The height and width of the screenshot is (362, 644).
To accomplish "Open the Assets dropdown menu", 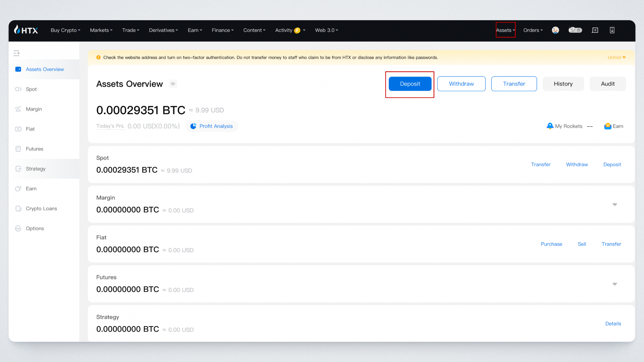I will pos(505,30).
